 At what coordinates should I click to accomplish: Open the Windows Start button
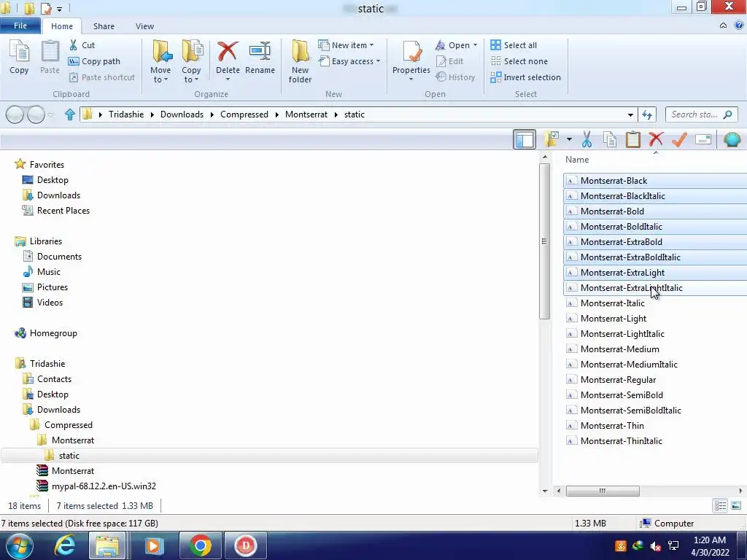tap(19, 545)
